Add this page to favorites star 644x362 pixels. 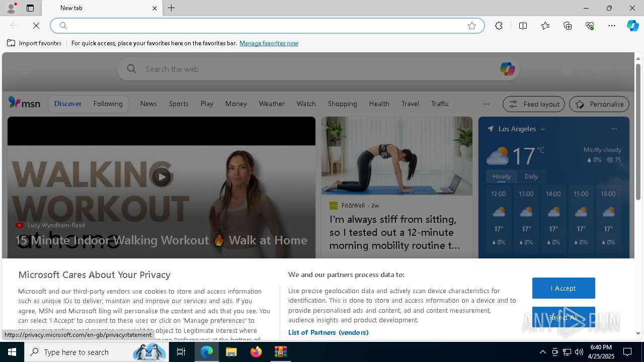472,26
